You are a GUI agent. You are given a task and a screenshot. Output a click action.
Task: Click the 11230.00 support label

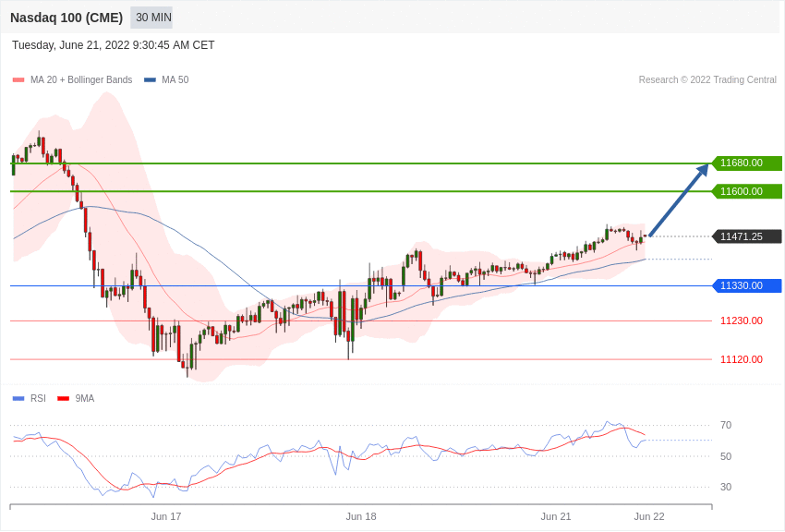click(x=742, y=320)
